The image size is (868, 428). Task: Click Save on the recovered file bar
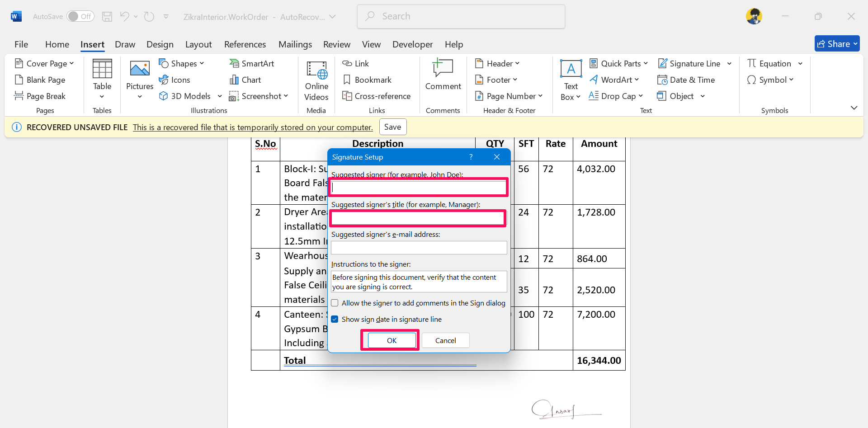point(392,127)
